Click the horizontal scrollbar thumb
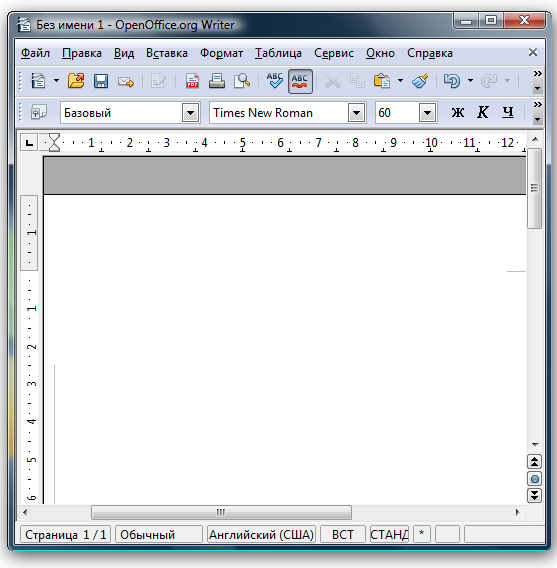 [221, 512]
